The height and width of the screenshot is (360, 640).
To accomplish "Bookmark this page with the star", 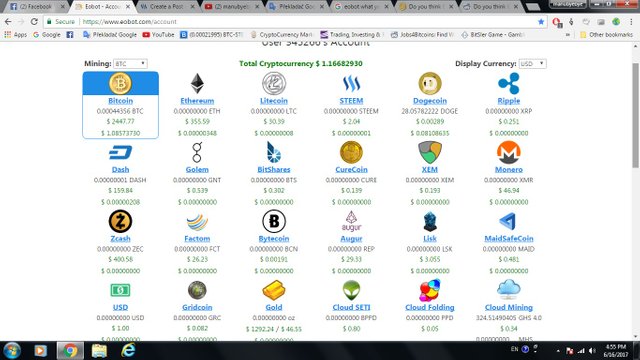I will click(541, 22).
